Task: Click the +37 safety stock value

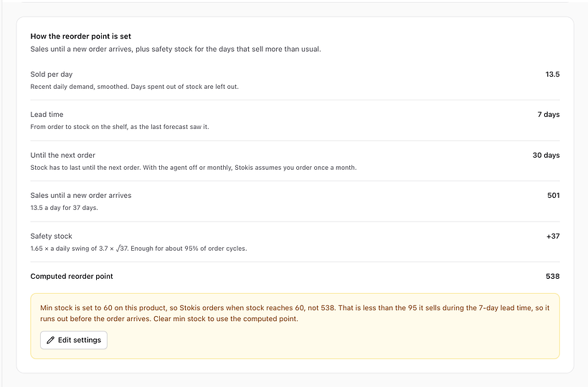Action: tap(553, 236)
